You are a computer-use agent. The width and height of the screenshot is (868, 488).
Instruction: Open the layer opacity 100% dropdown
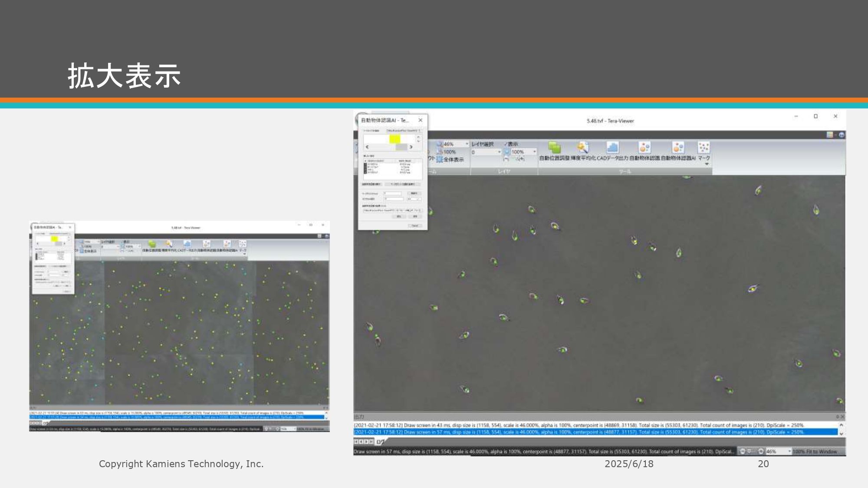pos(534,152)
